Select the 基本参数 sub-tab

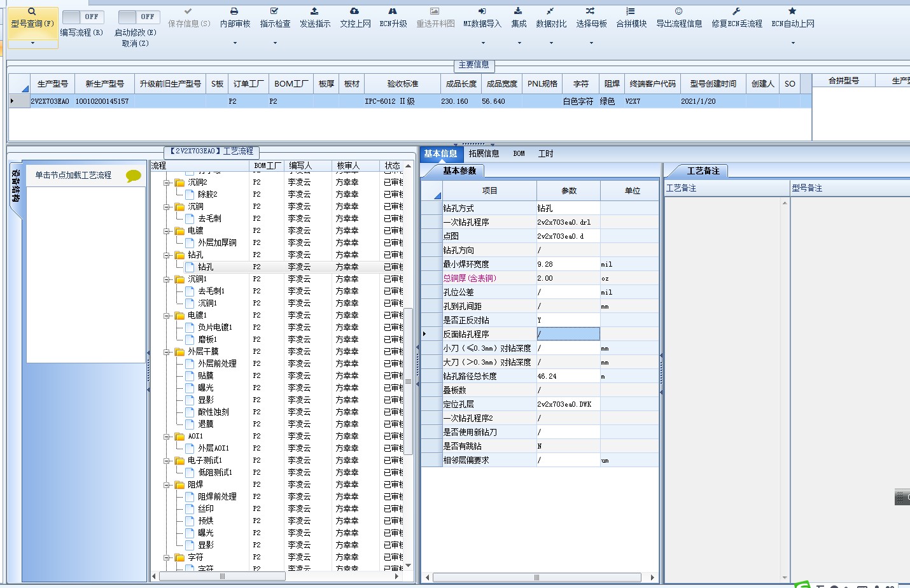pos(459,171)
